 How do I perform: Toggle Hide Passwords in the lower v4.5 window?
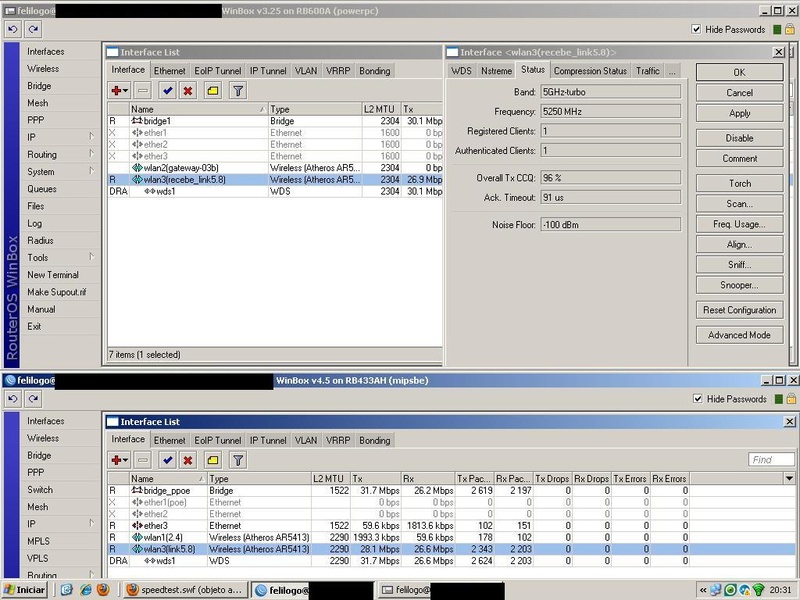point(697,399)
